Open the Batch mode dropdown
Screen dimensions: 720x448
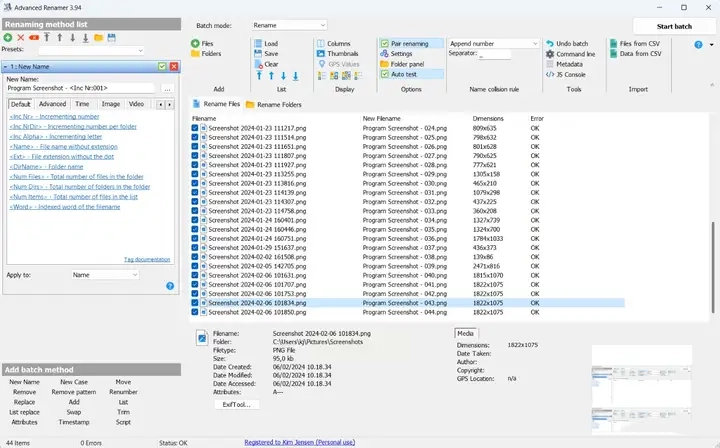[x=289, y=25]
